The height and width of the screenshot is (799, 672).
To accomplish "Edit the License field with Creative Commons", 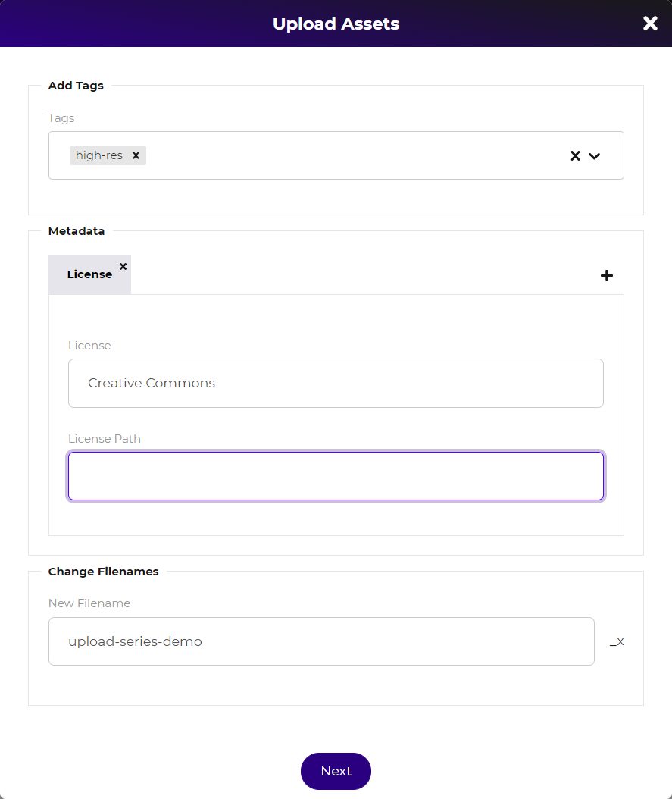I will click(336, 383).
